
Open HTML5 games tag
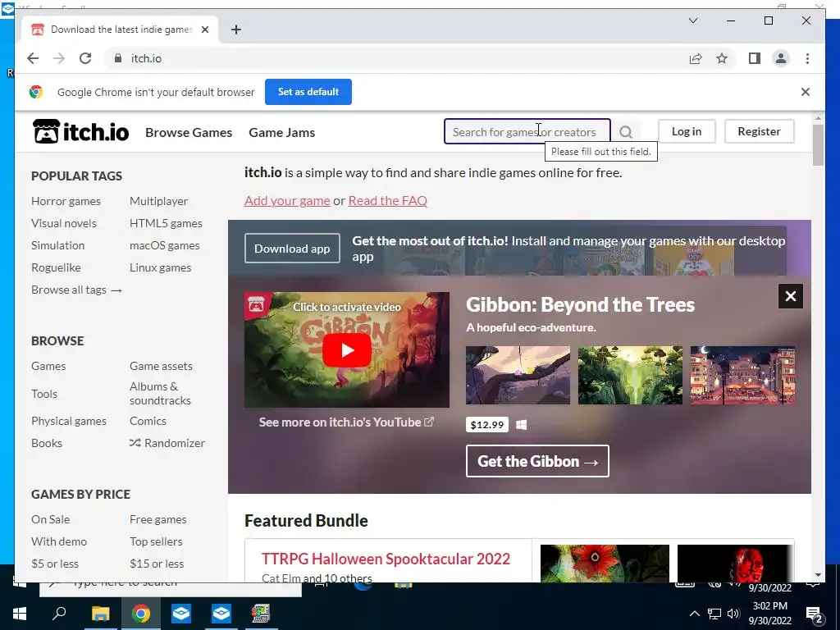point(166,223)
